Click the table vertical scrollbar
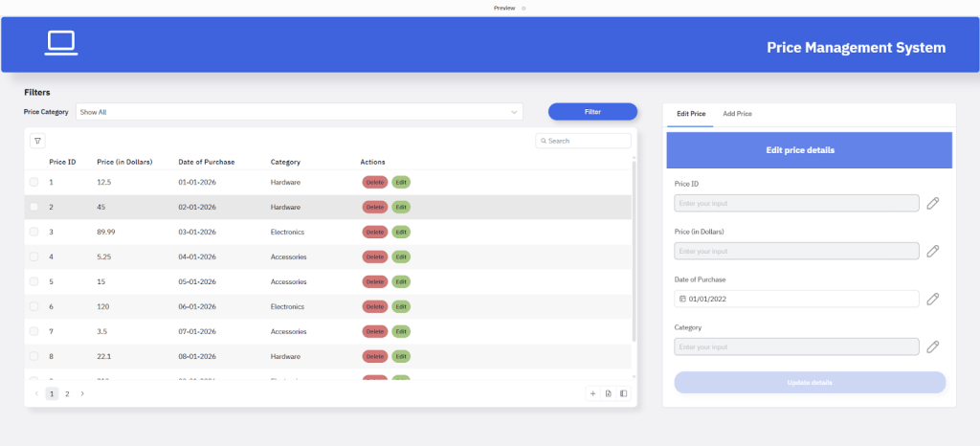Image resolution: width=980 pixels, height=446 pixels. pyautogui.click(x=635, y=251)
